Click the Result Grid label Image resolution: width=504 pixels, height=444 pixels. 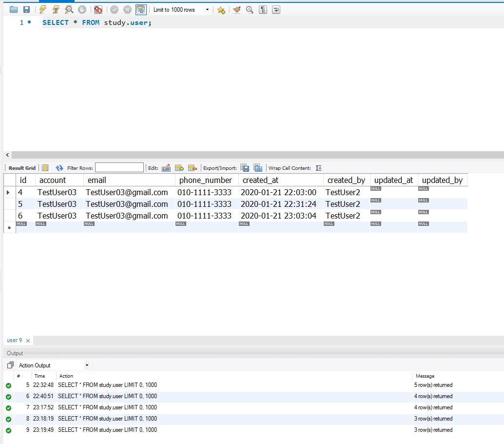[x=22, y=168]
